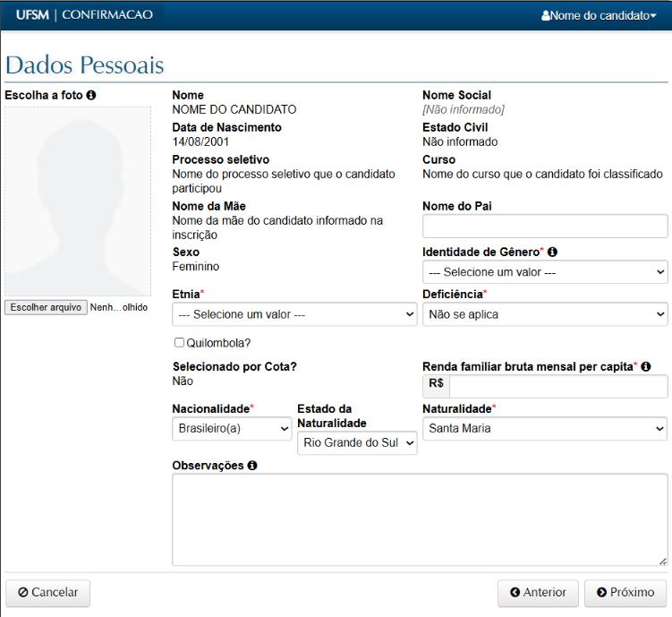Open the Identidade de Gênero dropdown
The width and height of the screenshot is (672, 617).
tap(545, 271)
